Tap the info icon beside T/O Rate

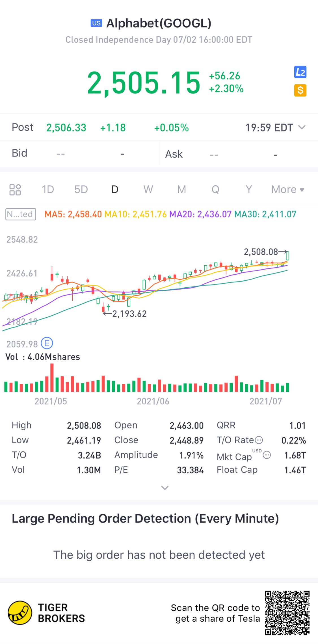point(259,440)
